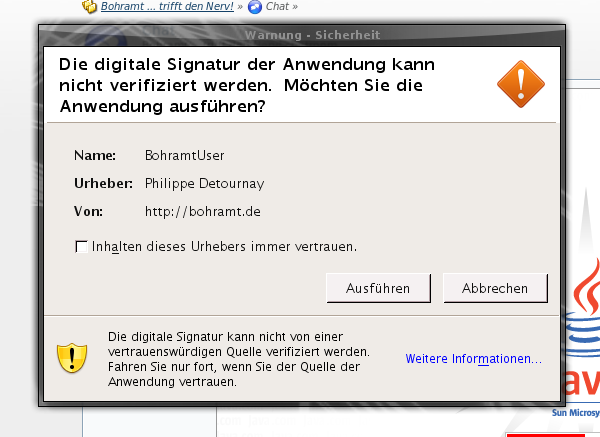The image size is (600, 437).
Task: Click the Sun Microsystems text below the logo
Action: coord(575,411)
